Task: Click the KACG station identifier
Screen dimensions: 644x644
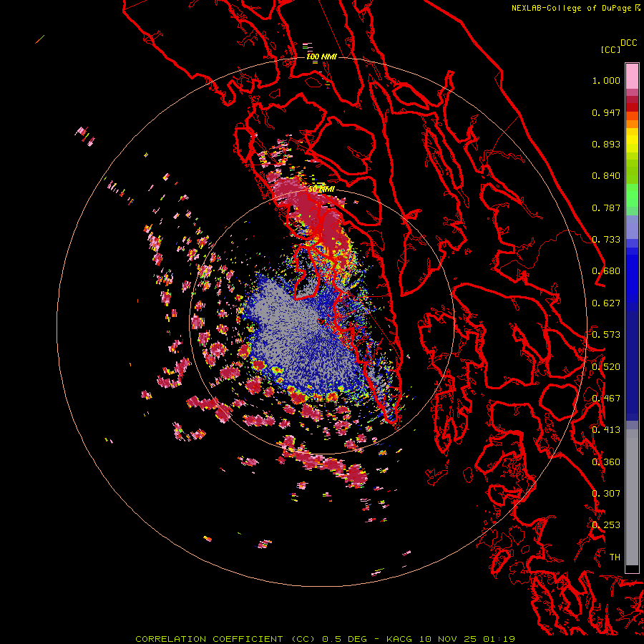Action: (x=399, y=639)
